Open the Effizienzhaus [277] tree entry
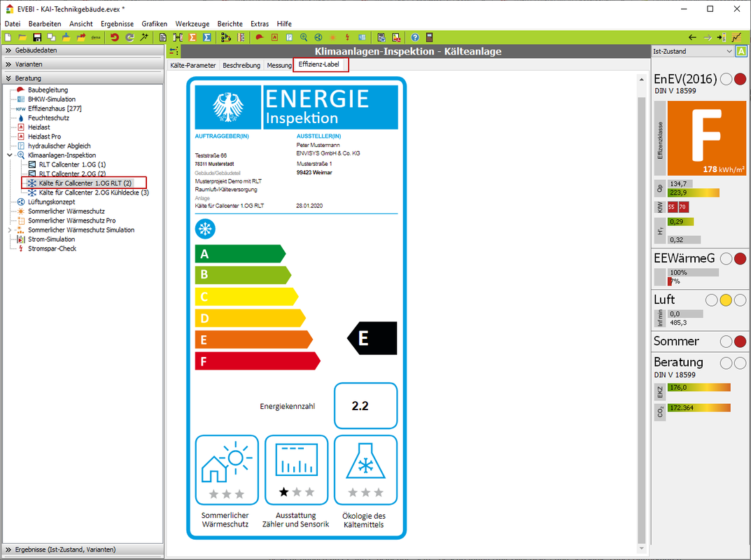 pyautogui.click(x=55, y=108)
